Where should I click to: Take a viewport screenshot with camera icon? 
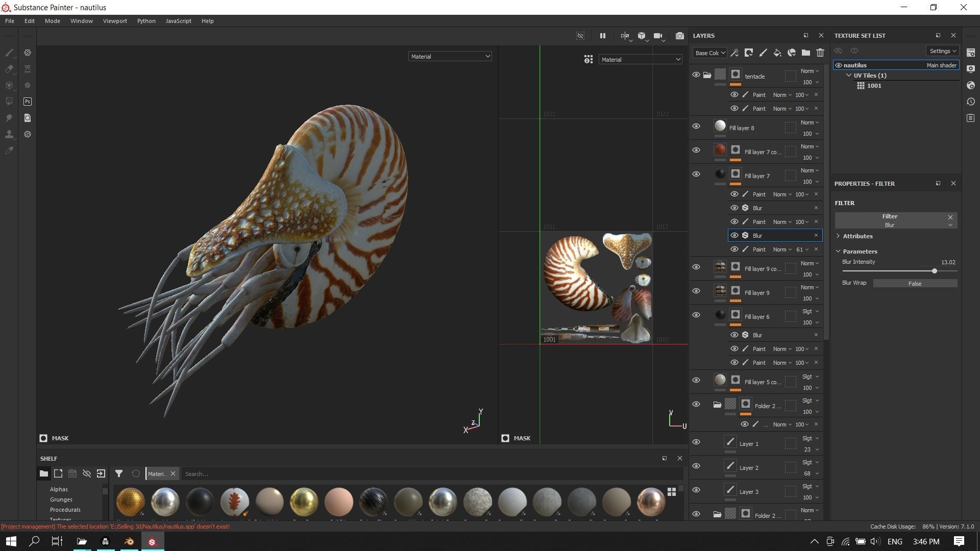(679, 36)
